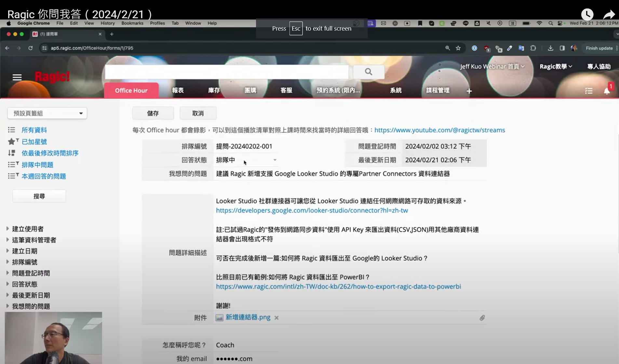Switch to Office Hour tab
Screen dimensions: 619x364
point(131,90)
